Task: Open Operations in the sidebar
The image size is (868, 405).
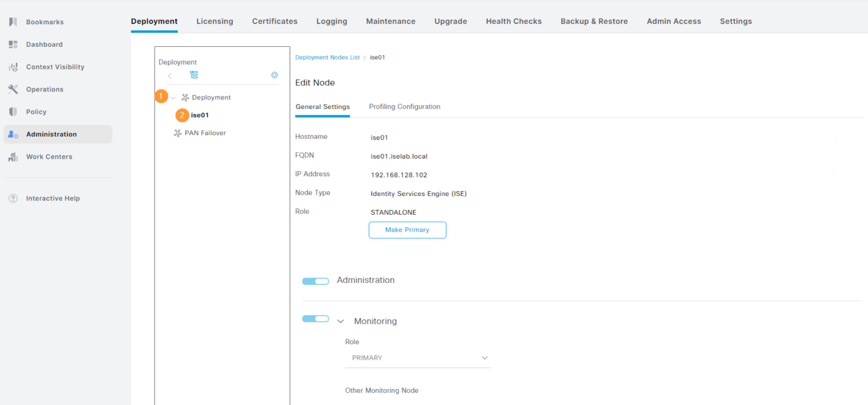Action: [x=45, y=89]
